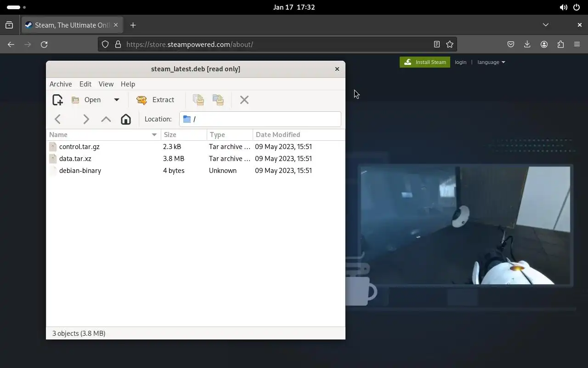Select the Steam browser tab
The height and width of the screenshot is (368, 588).
(72, 25)
